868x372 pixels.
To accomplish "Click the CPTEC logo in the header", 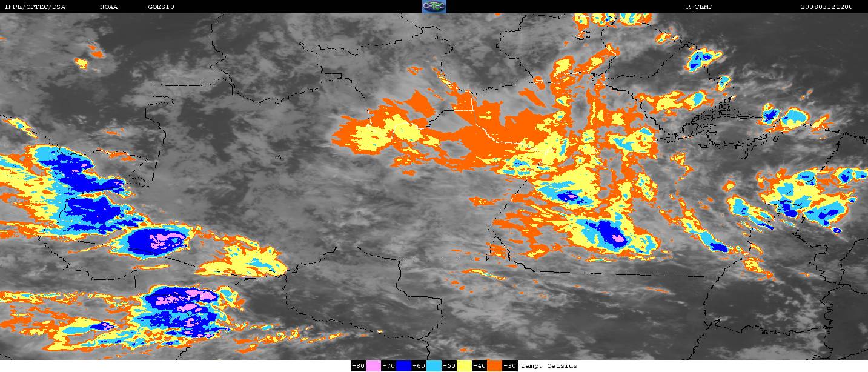I will 434,7.
